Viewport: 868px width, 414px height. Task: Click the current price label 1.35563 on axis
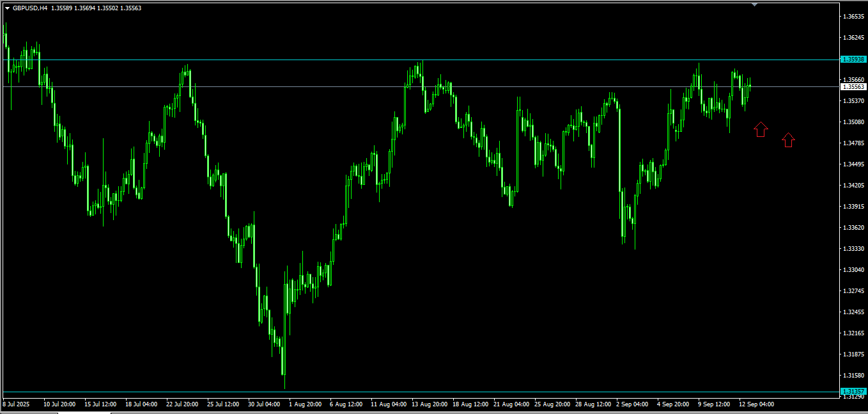pyautogui.click(x=854, y=86)
